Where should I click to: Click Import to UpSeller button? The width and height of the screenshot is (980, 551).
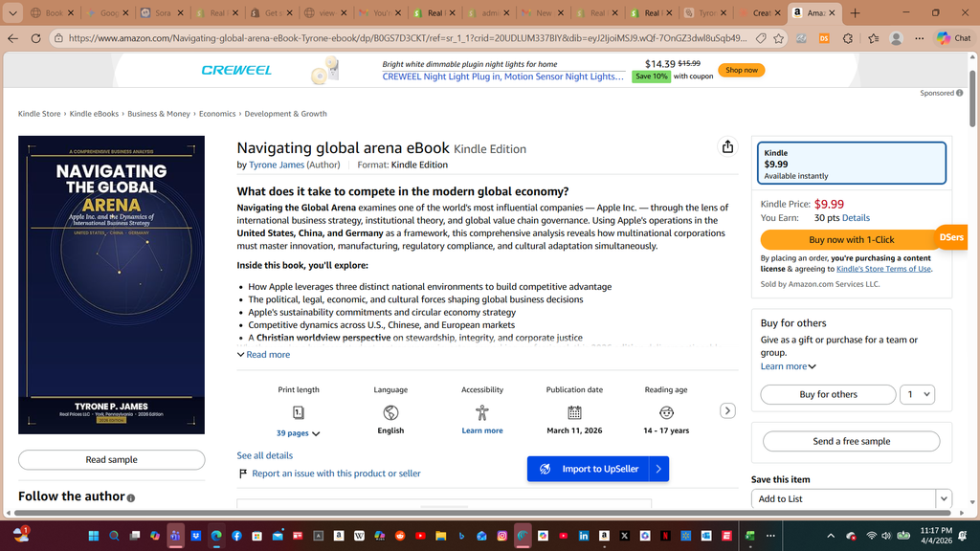(x=589, y=469)
